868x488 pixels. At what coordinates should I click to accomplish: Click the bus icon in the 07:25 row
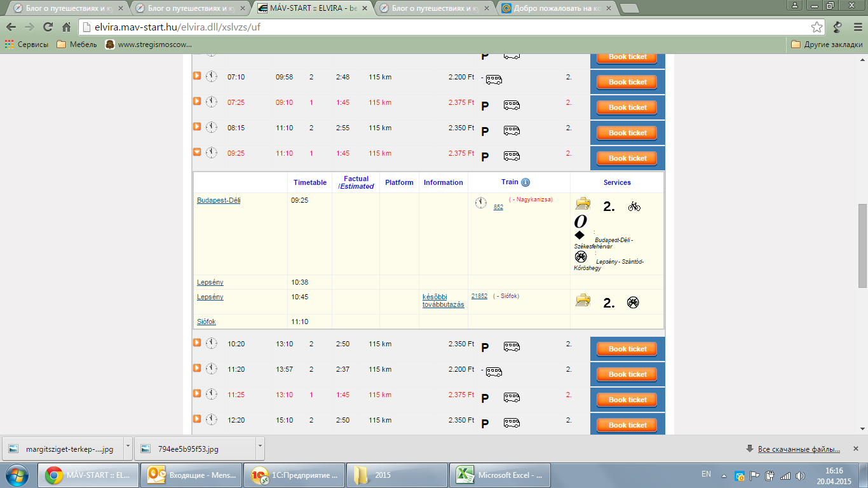(512, 105)
